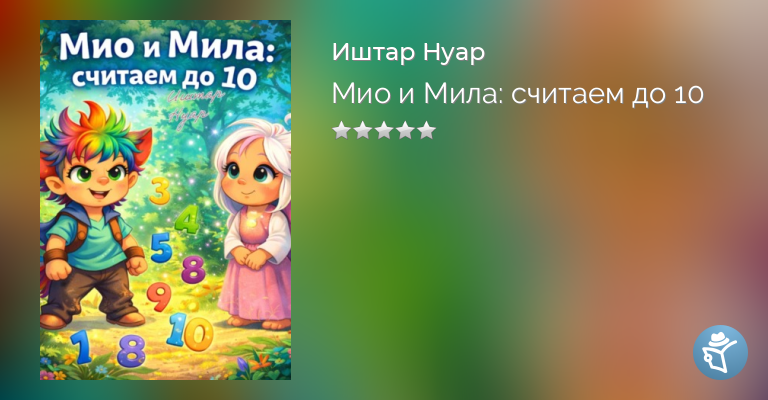Open the Мио и Мила book cover
This screenshot has height=400, width=768.
tap(166, 200)
